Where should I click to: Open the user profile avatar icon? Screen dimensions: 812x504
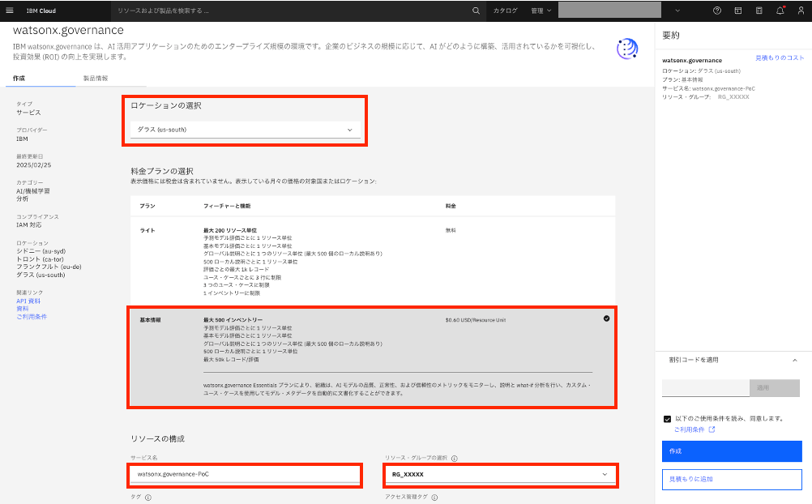click(x=800, y=11)
